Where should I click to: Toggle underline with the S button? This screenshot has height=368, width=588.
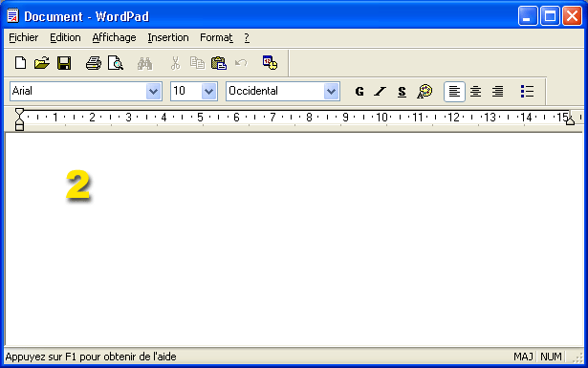pyautogui.click(x=402, y=92)
